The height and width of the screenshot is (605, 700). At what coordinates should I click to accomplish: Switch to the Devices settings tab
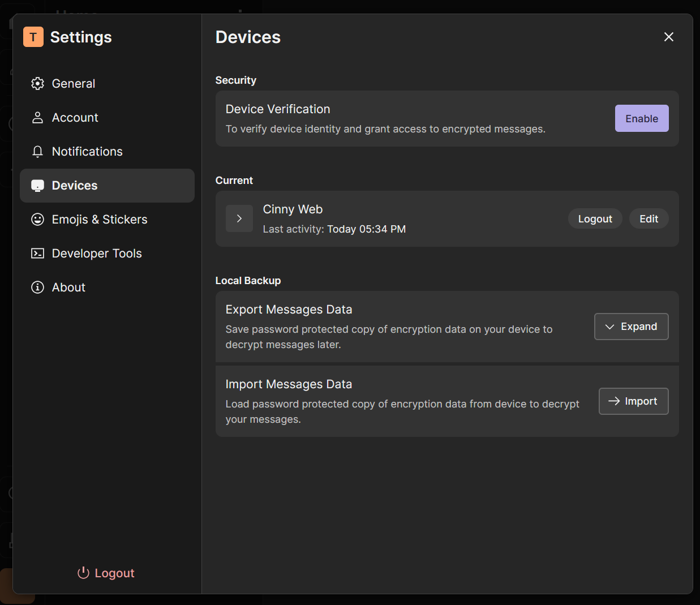point(74,185)
